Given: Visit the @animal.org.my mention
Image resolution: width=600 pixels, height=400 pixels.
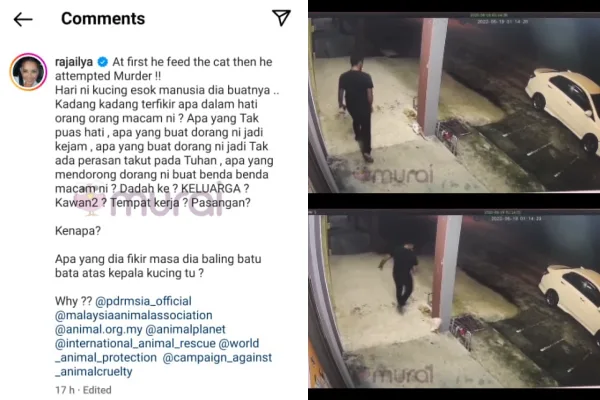Looking at the screenshot, I should coord(99,330).
